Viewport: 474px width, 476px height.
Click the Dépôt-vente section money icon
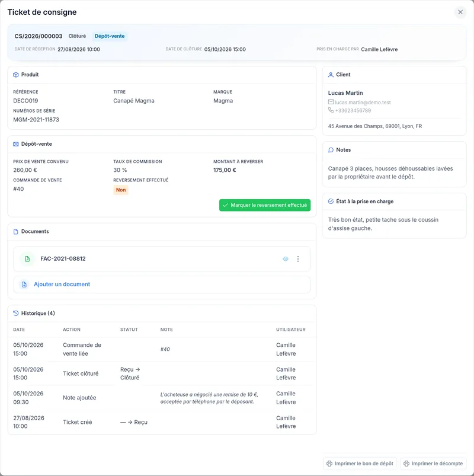[x=16, y=144]
